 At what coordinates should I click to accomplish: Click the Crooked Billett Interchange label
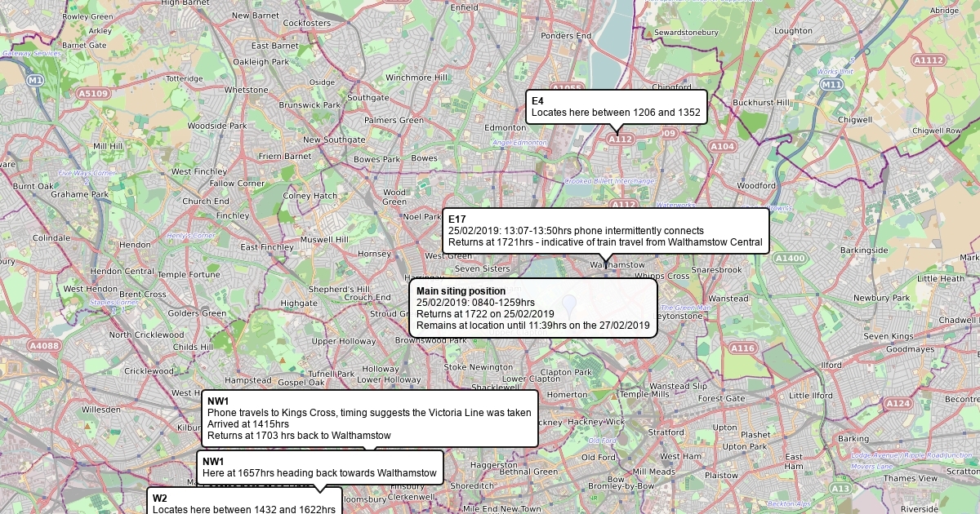click(609, 180)
